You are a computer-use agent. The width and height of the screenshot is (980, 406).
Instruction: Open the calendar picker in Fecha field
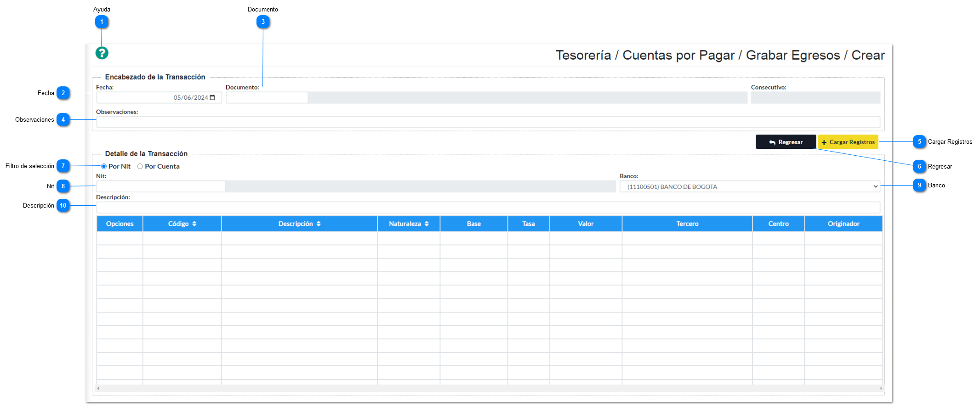(212, 97)
